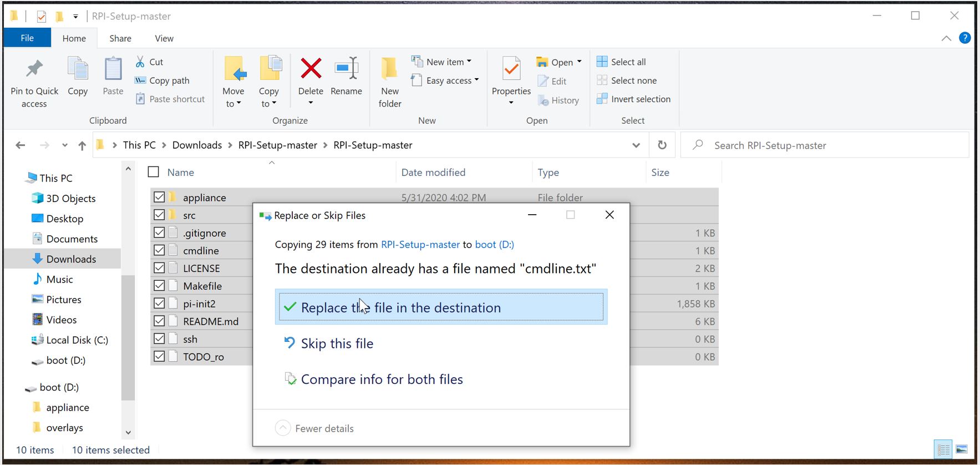The image size is (980, 465).
Task: Choose Copy path in Clipboard group
Action: click(163, 80)
